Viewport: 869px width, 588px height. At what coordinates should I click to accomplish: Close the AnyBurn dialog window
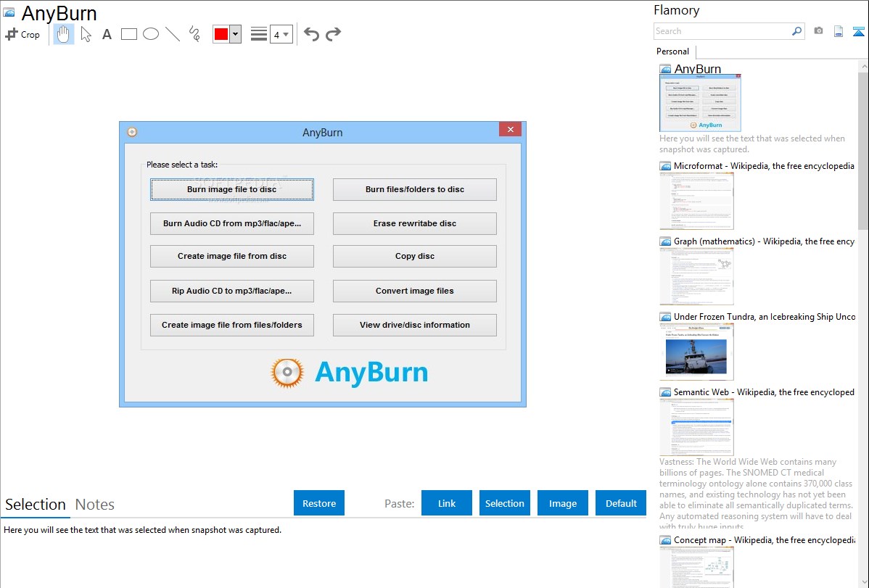510,129
